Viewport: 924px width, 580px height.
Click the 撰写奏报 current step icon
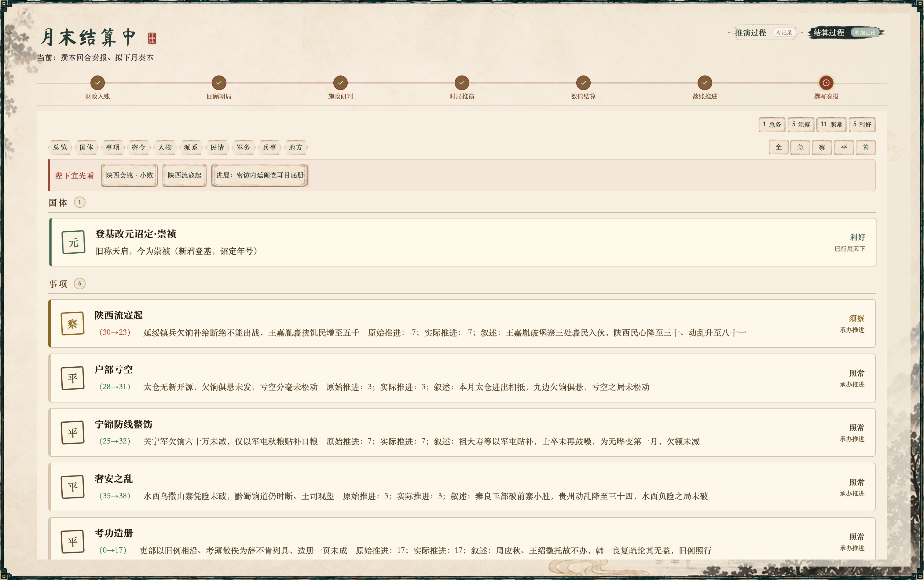tap(826, 83)
